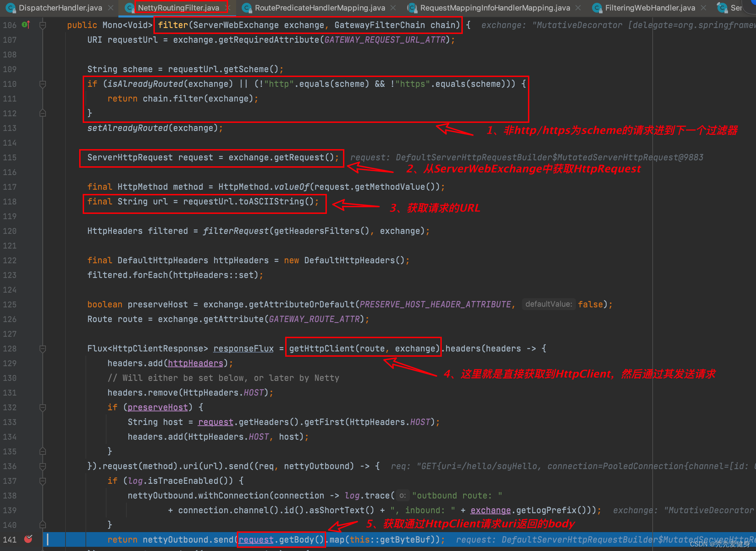Click GATEWAY_REQUEST_URL_ATTR constant on line 107
756x551 pixels.
click(385, 40)
